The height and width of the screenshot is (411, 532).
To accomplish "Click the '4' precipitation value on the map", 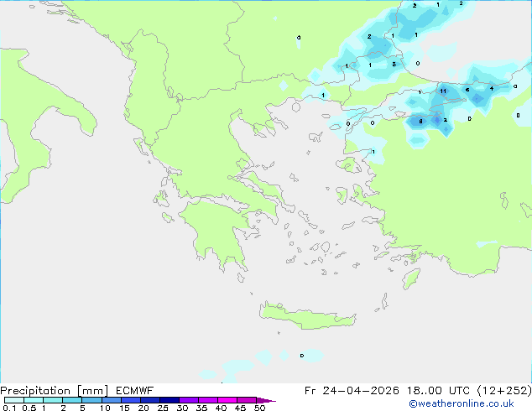I will (492, 89).
